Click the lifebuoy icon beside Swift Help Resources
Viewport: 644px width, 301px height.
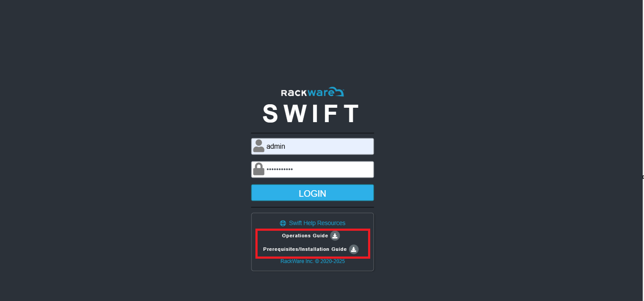(x=283, y=223)
